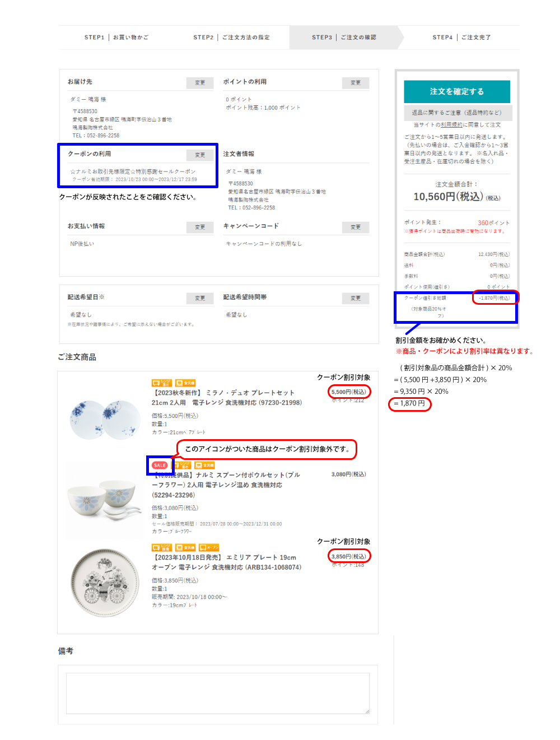Image resolution: width=560 pixels, height=740 pixels.
Task: Click 食洗機 icon on Emilia plate item
Action: click(185, 547)
